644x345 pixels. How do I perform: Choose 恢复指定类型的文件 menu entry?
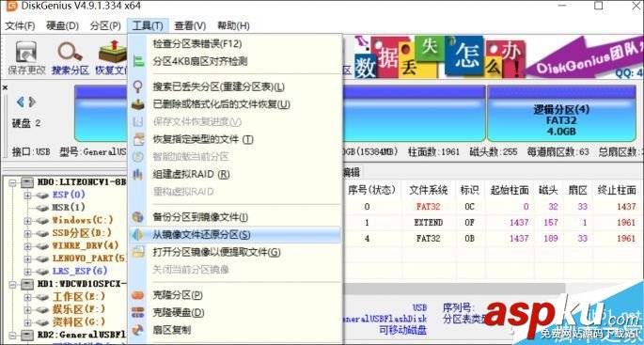tap(235, 140)
